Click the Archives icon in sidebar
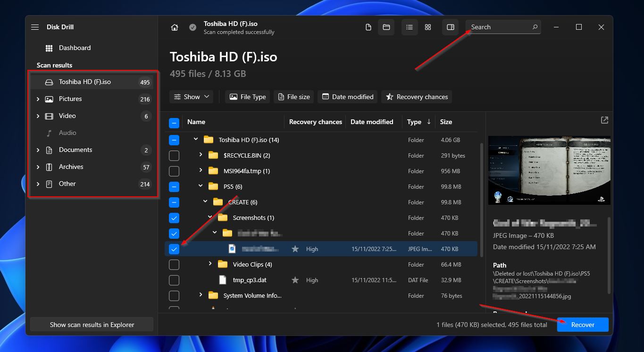 point(49,167)
